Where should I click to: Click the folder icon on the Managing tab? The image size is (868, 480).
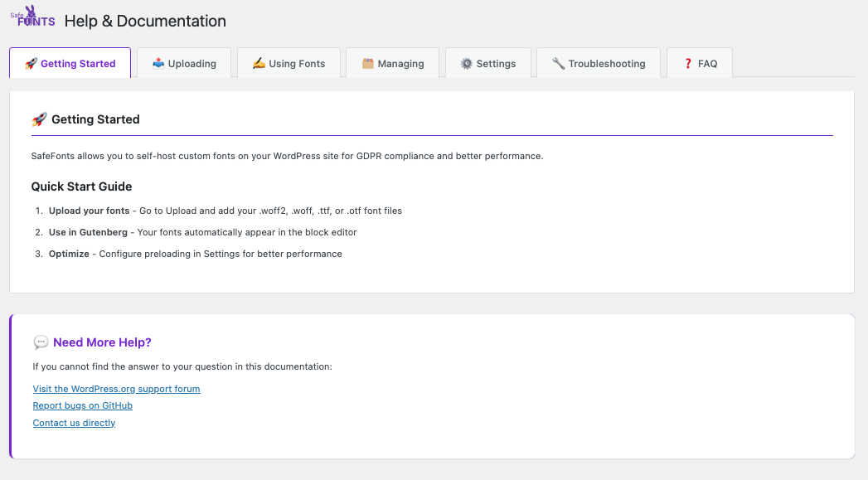tap(366, 62)
